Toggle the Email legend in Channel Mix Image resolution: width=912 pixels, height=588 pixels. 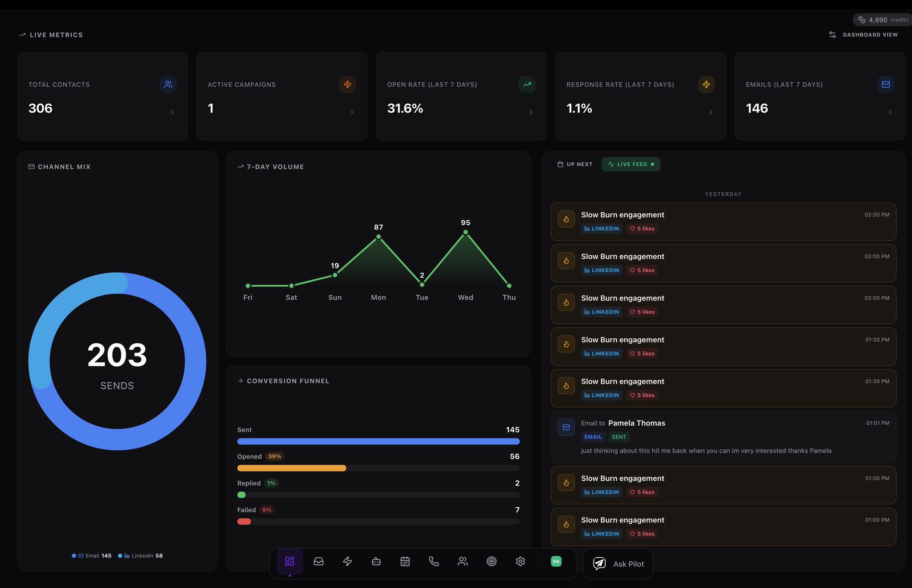pos(92,555)
